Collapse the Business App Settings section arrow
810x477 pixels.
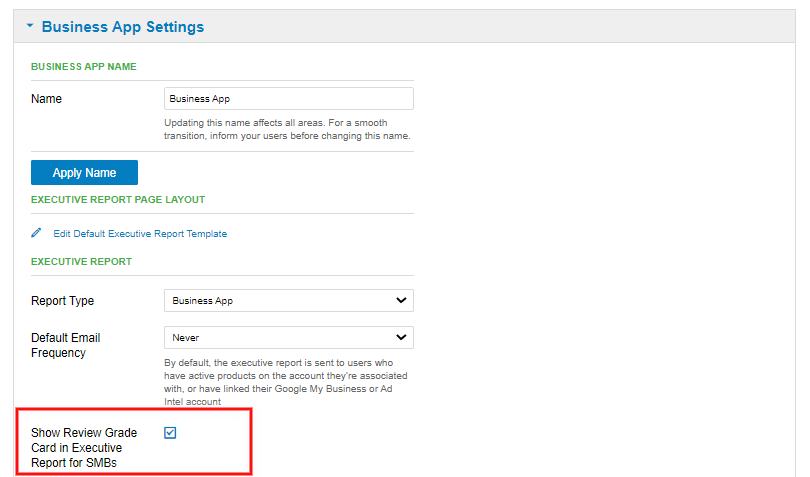[30, 25]
